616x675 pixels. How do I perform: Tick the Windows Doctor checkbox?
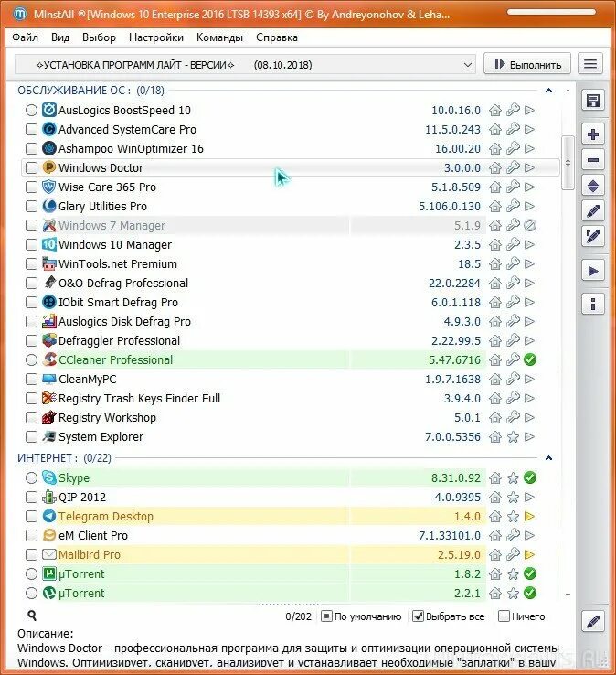point(31,167)
